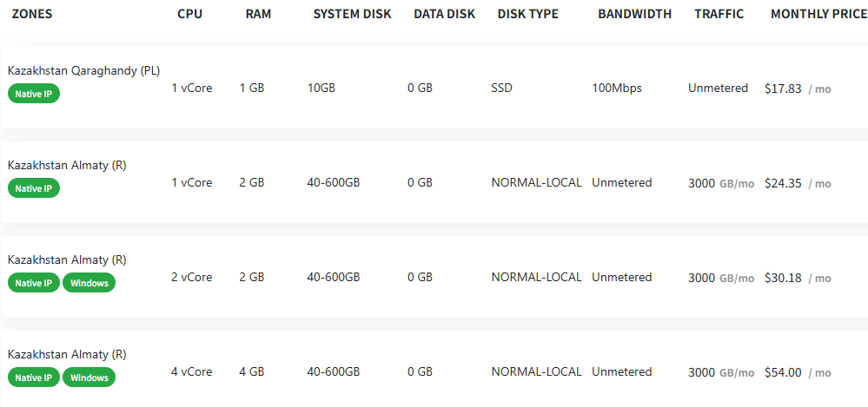Sort by the CPU column header
The image size is (868, 407).
[189, 14]
